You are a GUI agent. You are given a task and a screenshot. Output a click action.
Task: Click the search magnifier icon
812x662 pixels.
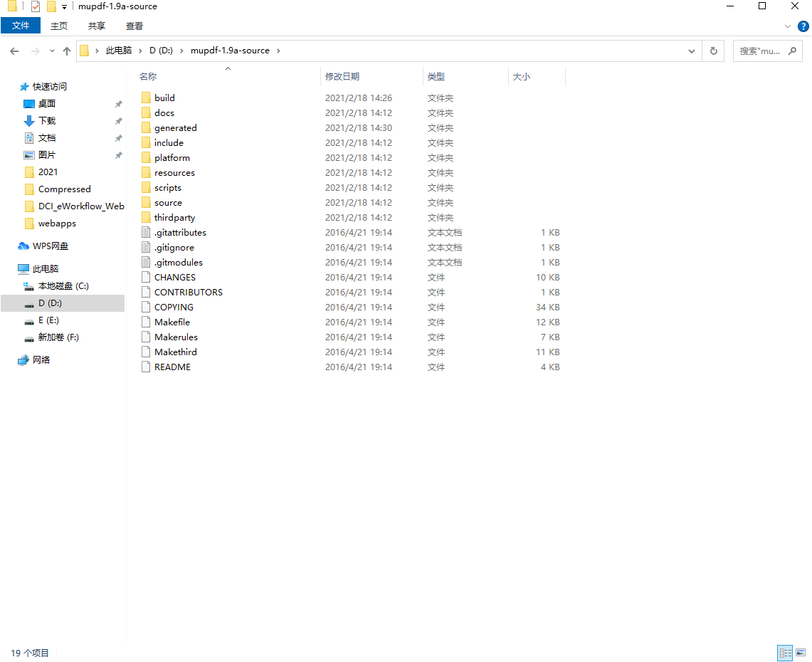click(x=792, y=51)
